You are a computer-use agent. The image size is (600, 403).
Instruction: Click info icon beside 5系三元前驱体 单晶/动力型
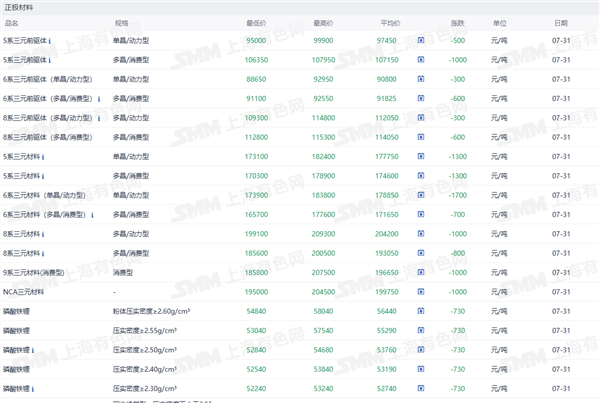click(x=49, y=41)
